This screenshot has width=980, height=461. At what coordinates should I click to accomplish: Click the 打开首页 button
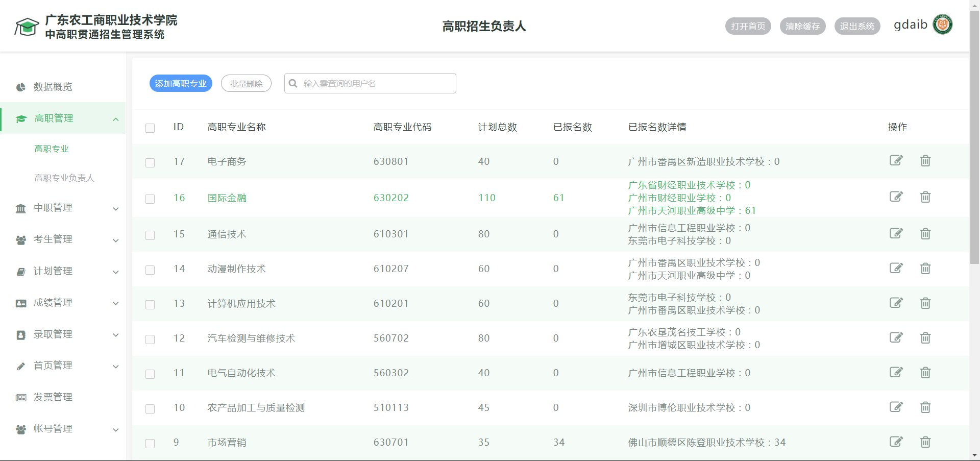click(748, 26)
